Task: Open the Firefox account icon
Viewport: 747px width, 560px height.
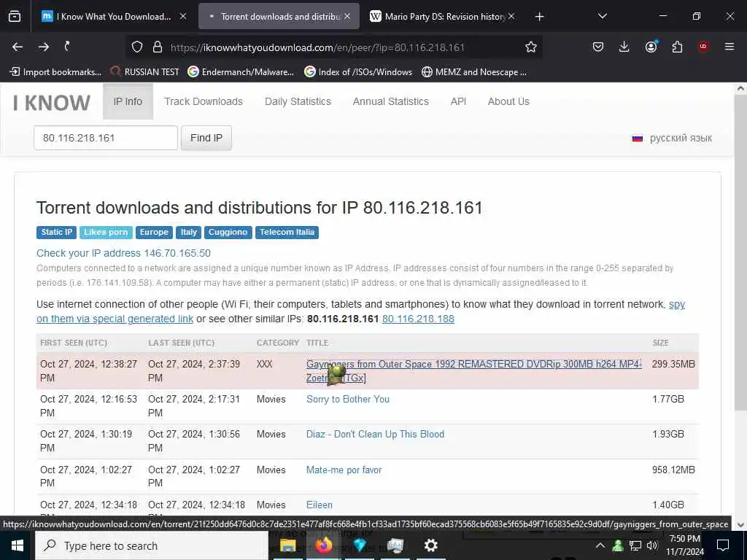Action: [x=651, y=47]
